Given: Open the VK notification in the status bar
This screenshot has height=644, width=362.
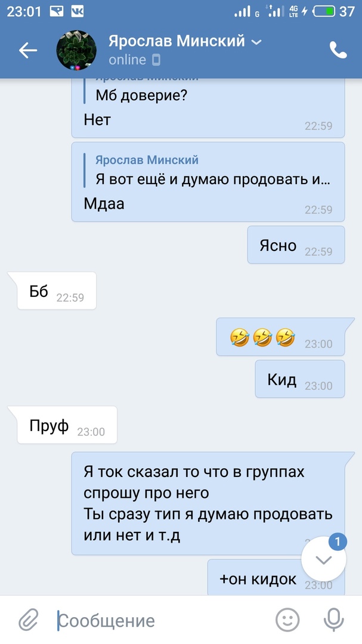Looking at the screenshot, I should pyautogui.click(x=78, y=11).
